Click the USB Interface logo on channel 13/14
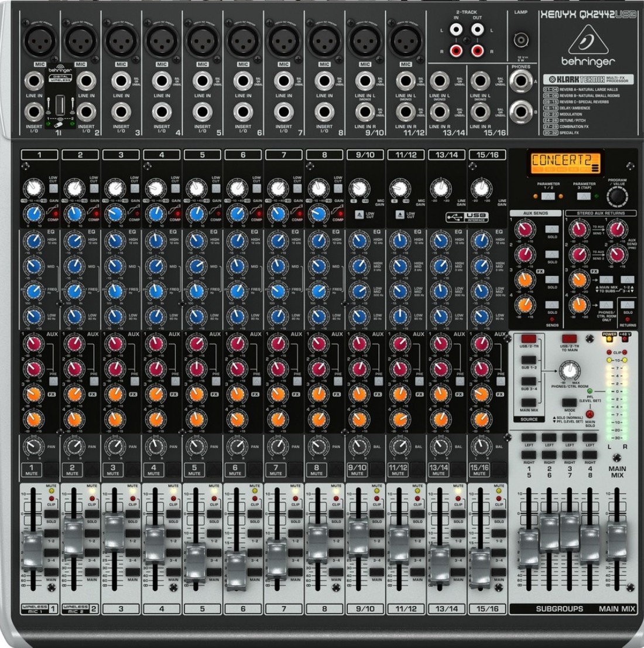This screenshot has height=648, width=644. coord(467,217)
